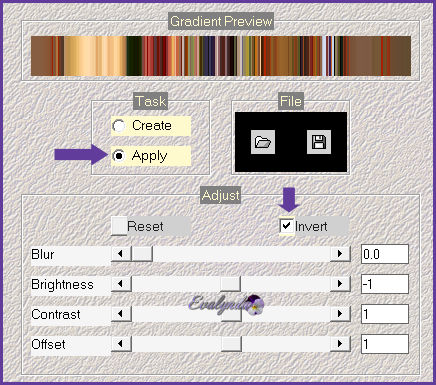This screenshot has width=436, height=385.
Task: Save the gradient with the floppy disk icon
Action: click(x=319, y=142)
